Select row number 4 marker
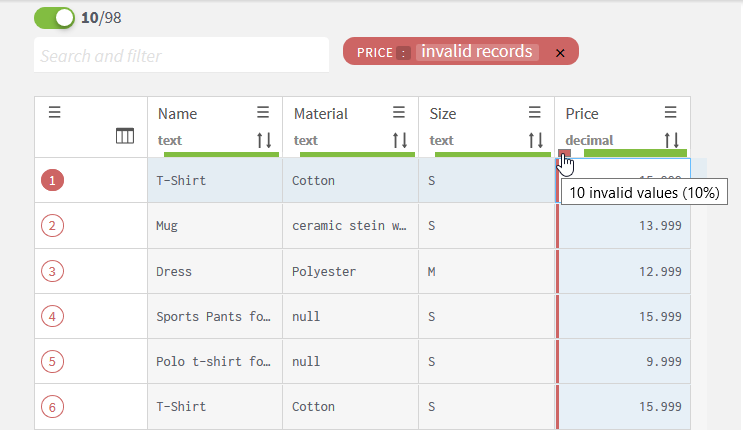 [52, 316]
